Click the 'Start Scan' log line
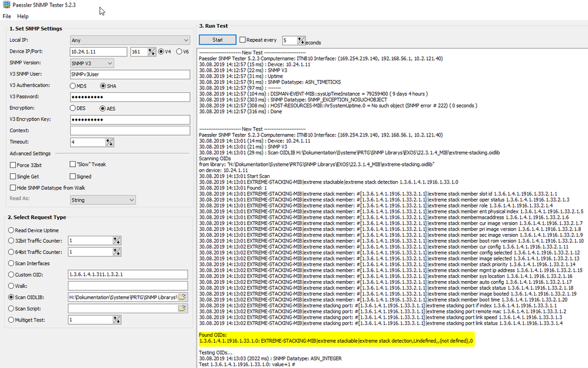The height and width of the screenshot is (368, 588). (234, 176)
